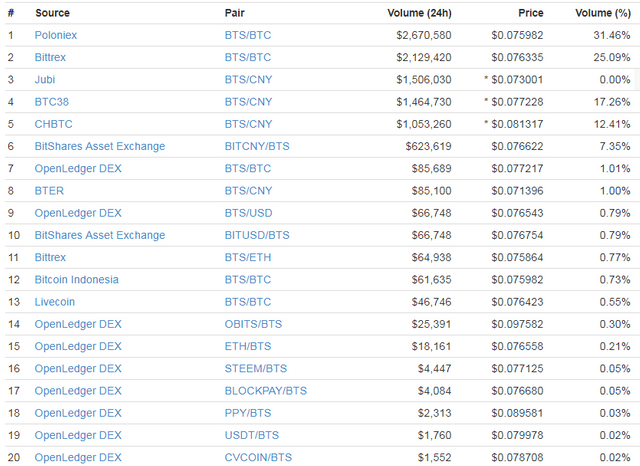Open the PPY/BTS pair link
The image size is (640, 466).
tap(248, 413)
